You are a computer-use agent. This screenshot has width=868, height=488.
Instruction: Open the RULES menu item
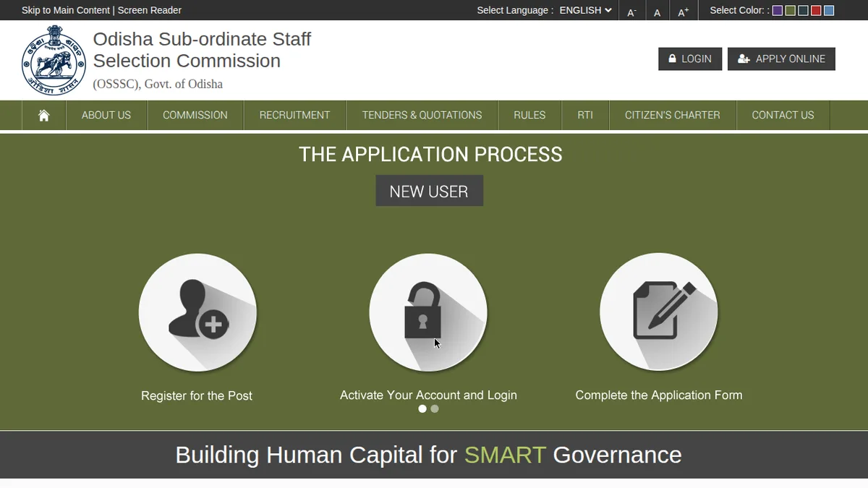tap(529, 116)
